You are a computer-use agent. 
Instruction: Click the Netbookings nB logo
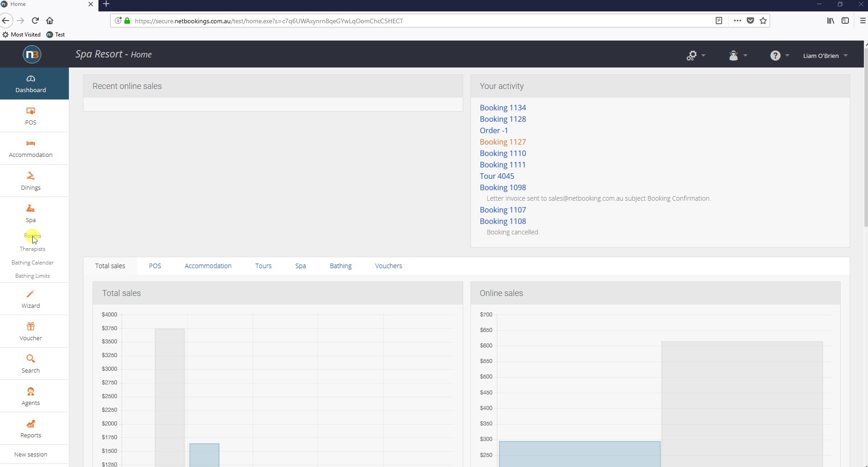(32, 55)
